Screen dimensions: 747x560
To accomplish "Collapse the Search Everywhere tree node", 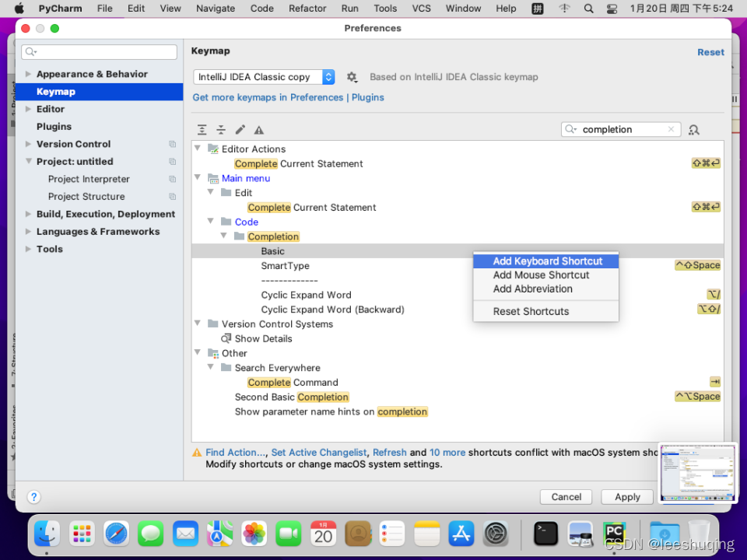I will click(x=211, y=367).
